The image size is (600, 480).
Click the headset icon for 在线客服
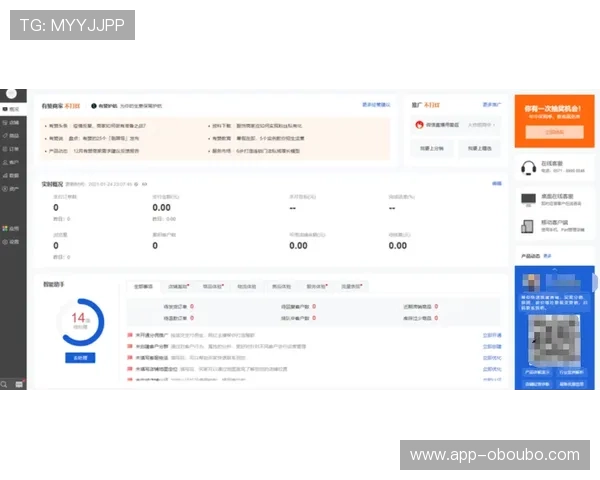pos(529,168)
